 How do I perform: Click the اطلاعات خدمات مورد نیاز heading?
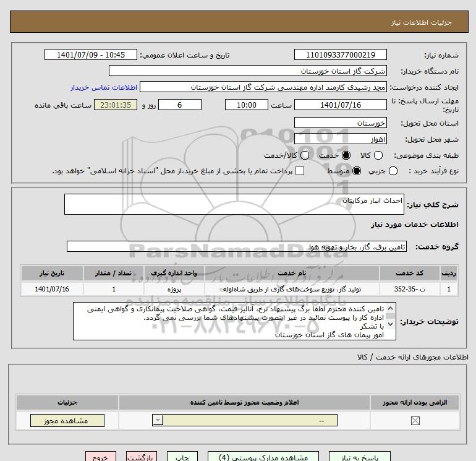415,225
